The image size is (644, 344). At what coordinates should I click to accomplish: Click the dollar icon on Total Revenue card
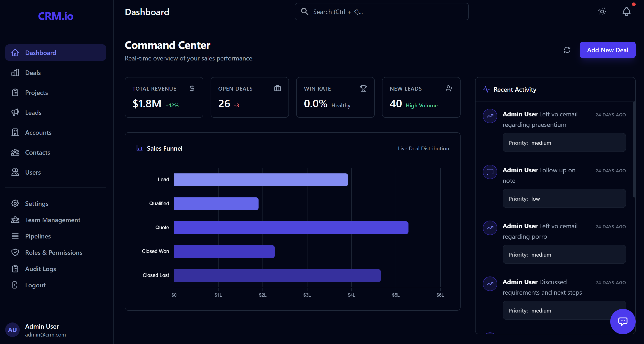pos(192,88)
